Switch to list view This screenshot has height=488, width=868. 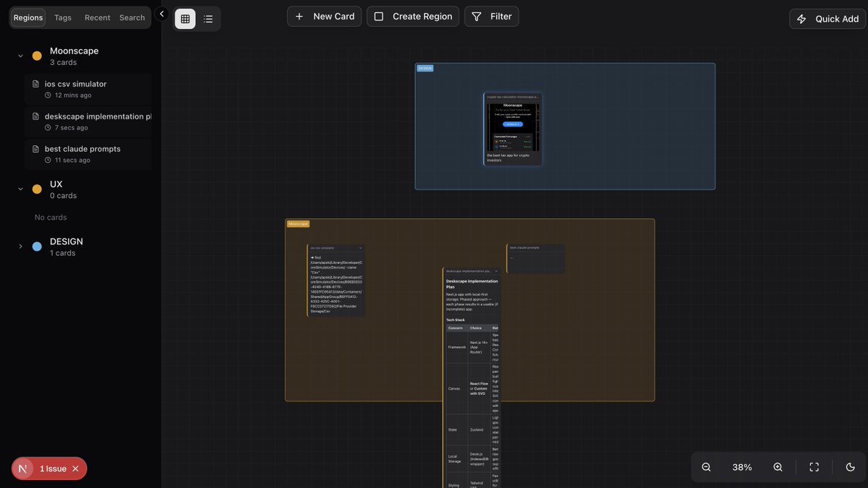[x=208, y=19]
